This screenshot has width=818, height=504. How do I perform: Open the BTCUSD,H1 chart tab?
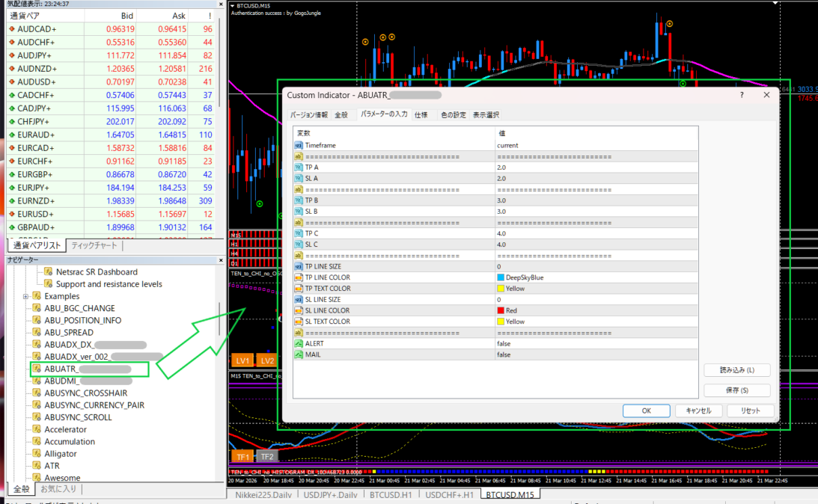coord(391,495)
